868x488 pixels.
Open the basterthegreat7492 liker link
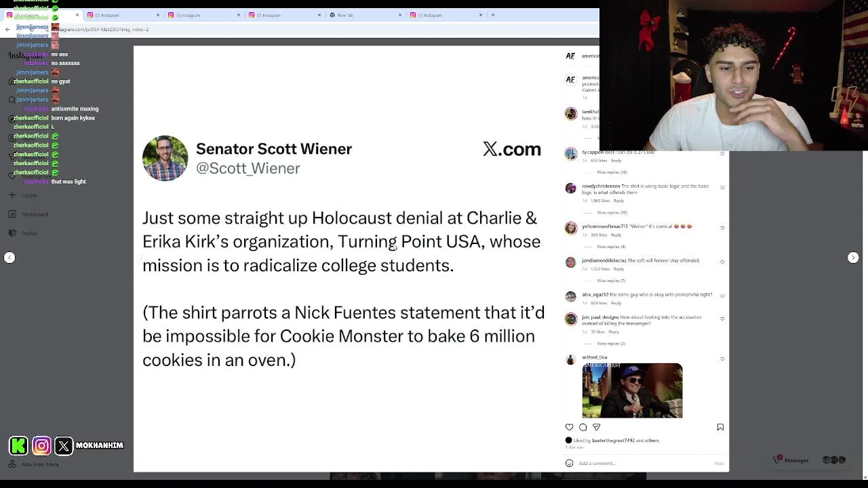point(613,441)
